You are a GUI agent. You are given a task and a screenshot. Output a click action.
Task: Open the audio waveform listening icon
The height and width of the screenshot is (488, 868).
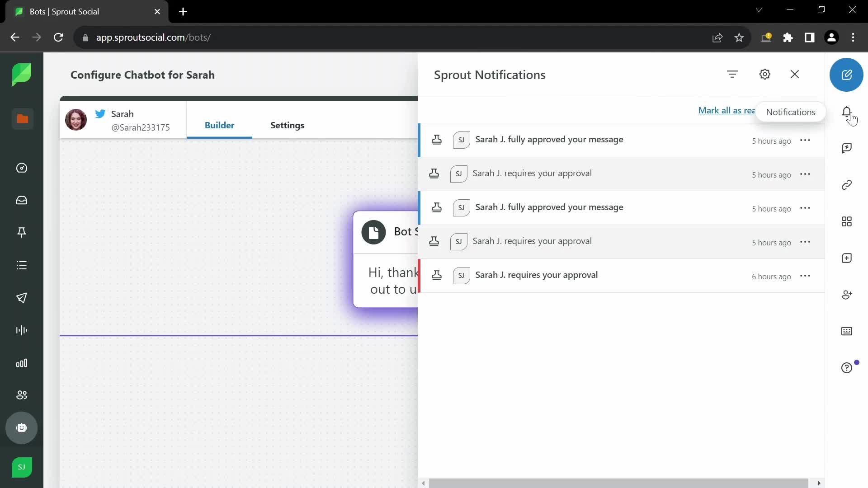[22, 330]
